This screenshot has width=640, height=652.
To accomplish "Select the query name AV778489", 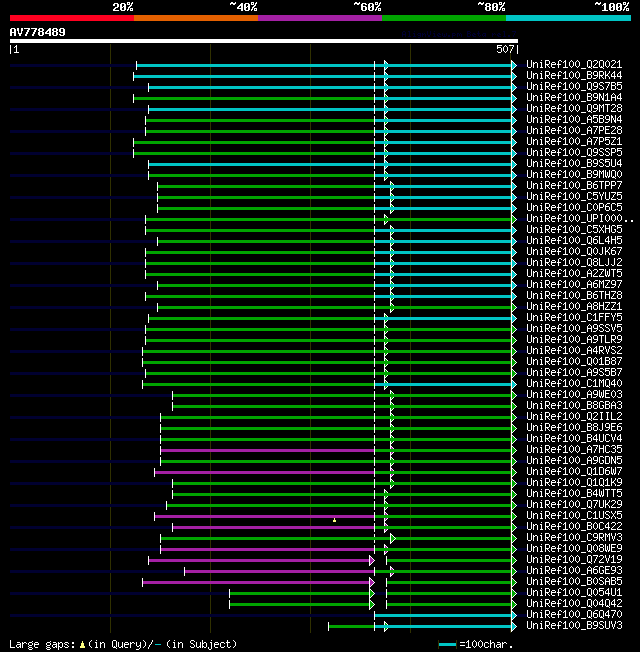I will pyautogui.click(x=37, y=32).
